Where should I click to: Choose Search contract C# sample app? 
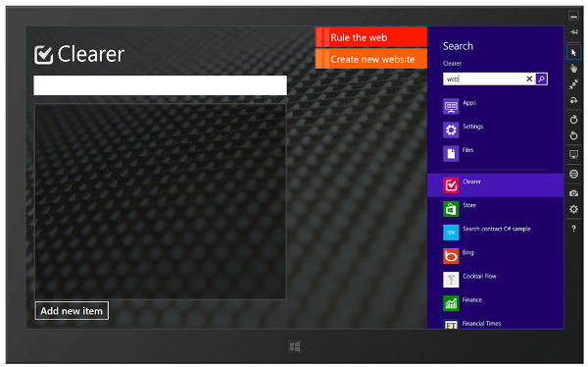click(495, 233)
